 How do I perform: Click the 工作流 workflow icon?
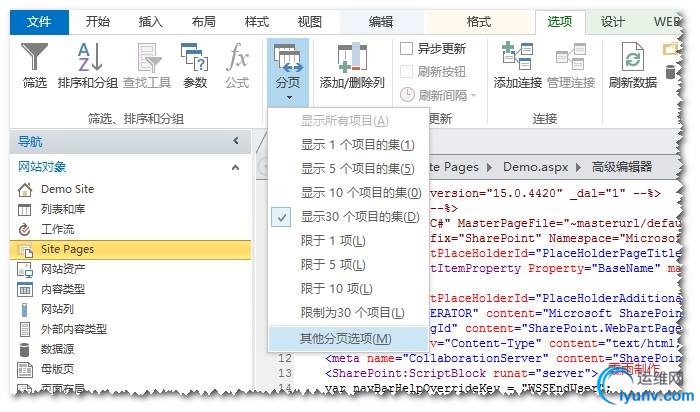tap(25, 229)
